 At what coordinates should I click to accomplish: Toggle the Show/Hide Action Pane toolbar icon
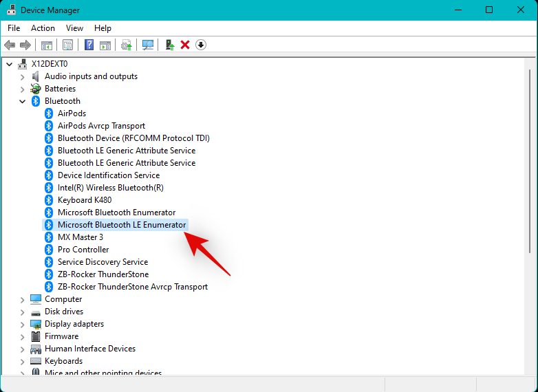pos(105,45)
